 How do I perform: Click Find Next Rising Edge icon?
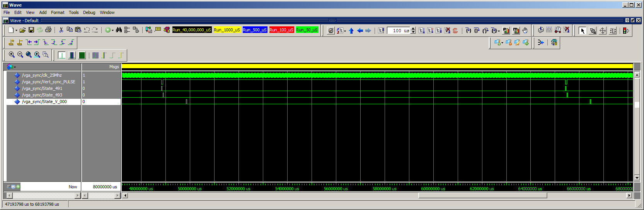[71, 42]
